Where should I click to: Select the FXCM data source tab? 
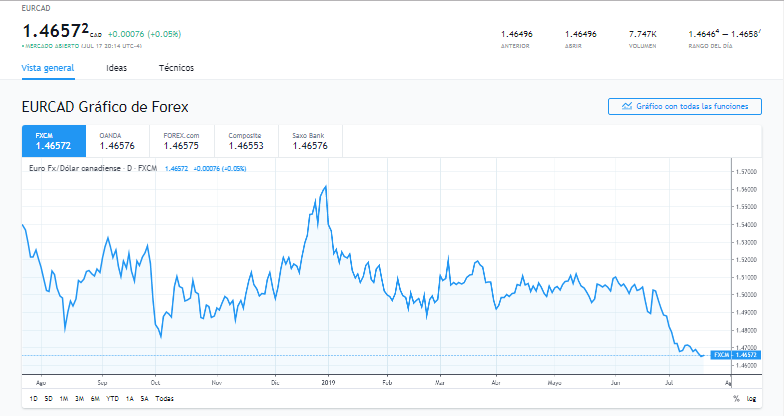point(54,141)
